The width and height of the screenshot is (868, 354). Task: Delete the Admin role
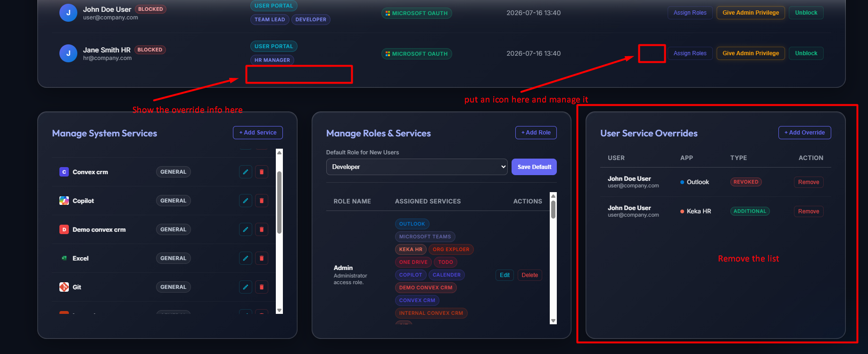click(x=530, y=275)
